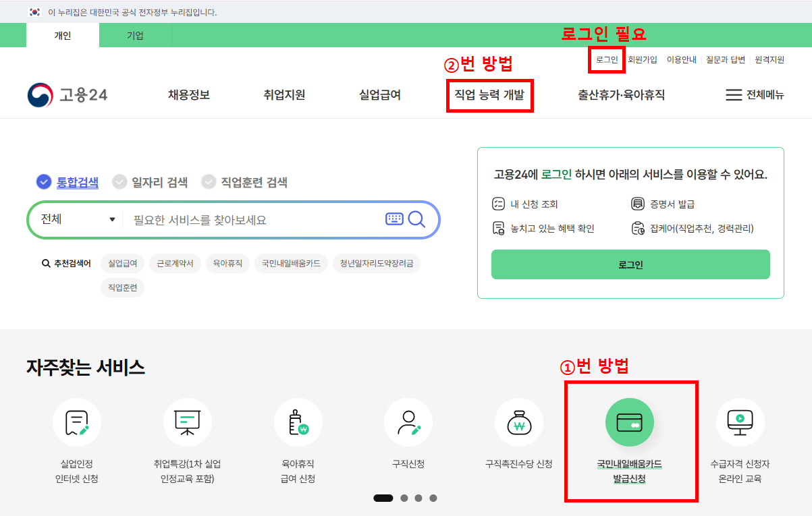Viewport: 812px width, 516px height.
Task: Click the magnifier search icon
Action: coord(417,220)
